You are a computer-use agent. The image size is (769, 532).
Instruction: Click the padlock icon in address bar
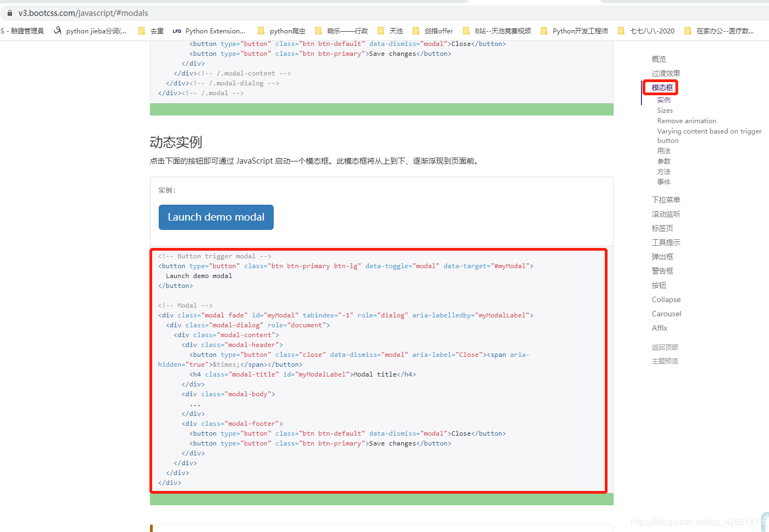10,13
